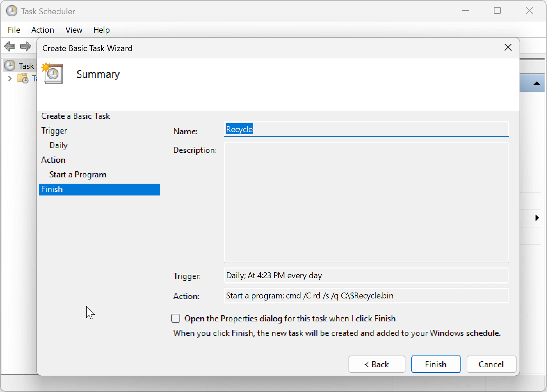Click the Name field containing Recycle
The width and height of the screenshot is (547, 392).
tap(366, 129)
